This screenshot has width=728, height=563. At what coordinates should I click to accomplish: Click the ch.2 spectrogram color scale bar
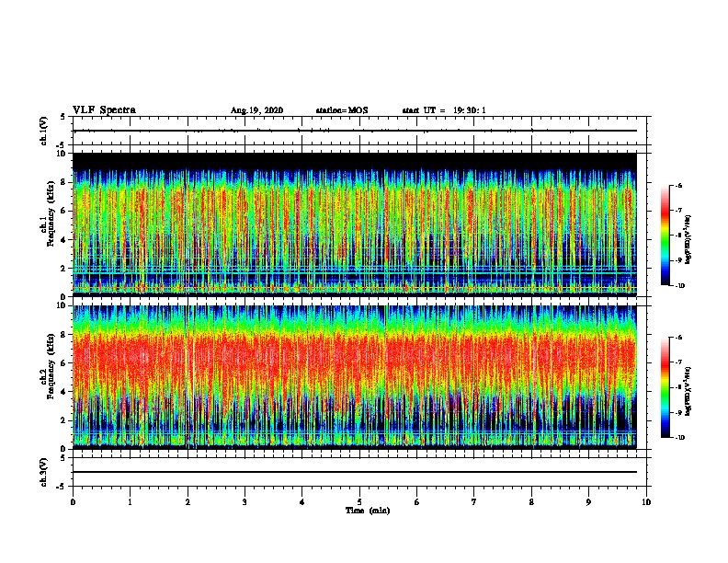click(x=665, y=387)
